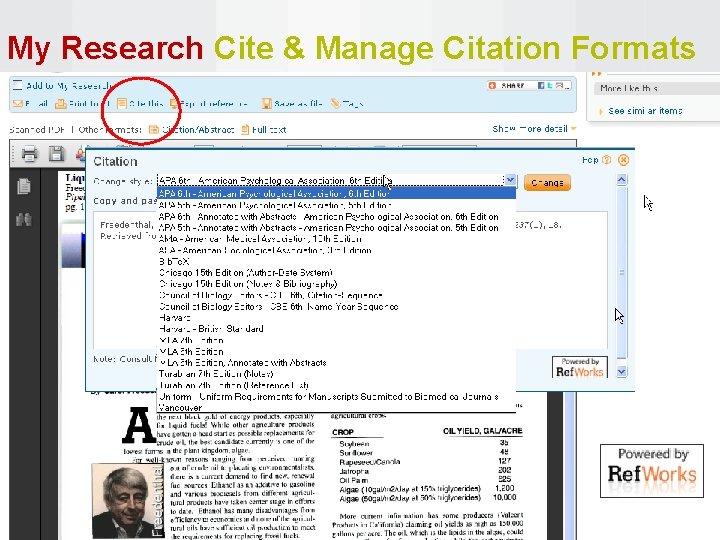Click the large Powered by RefWorks logo
The height and width of the screenshot is (540, 720).
point(652,471)
